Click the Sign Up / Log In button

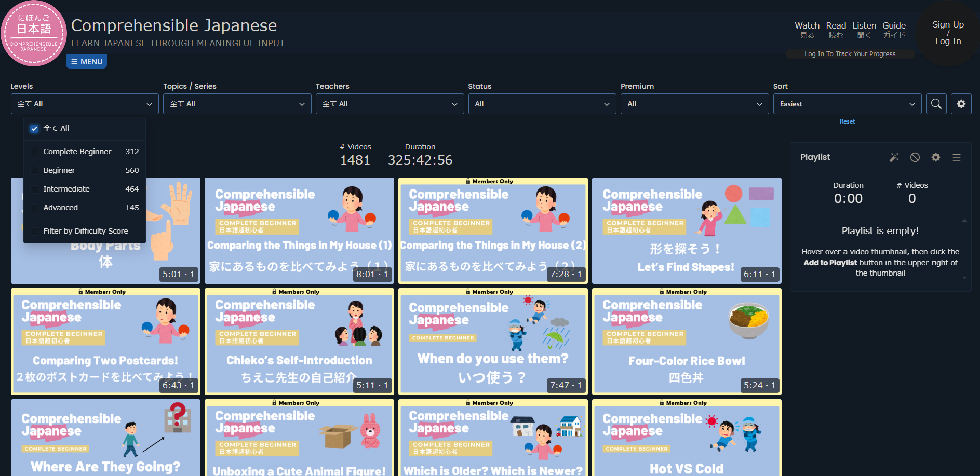[x=948, y=33]
